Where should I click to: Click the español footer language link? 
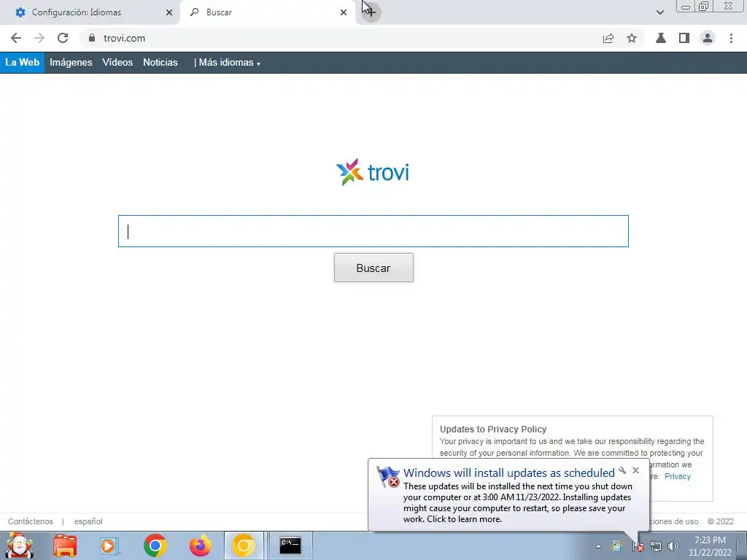pyautogui.click(x=88, y=521)
